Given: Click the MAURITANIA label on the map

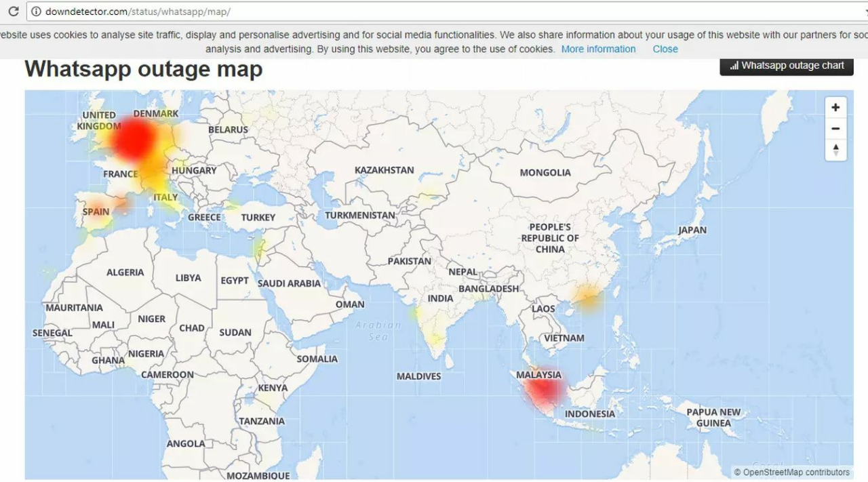Looking at the screenshot, I should [x=75, y=308].
